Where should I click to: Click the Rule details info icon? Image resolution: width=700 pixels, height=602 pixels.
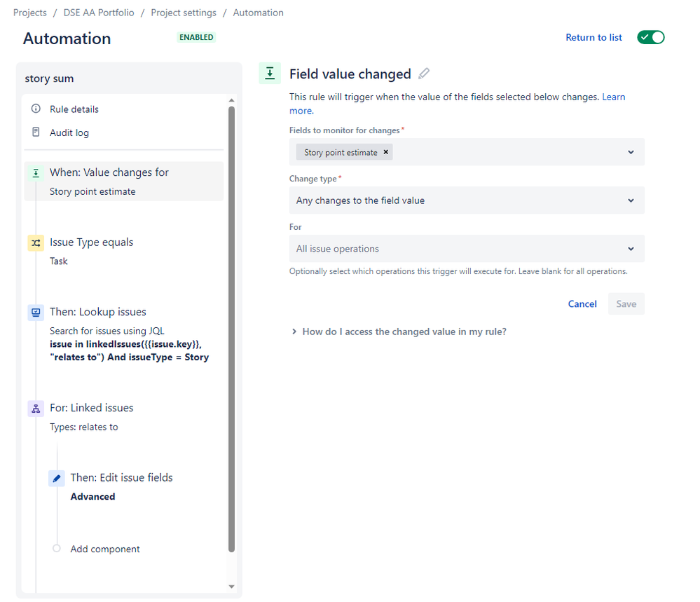[36, 109]
